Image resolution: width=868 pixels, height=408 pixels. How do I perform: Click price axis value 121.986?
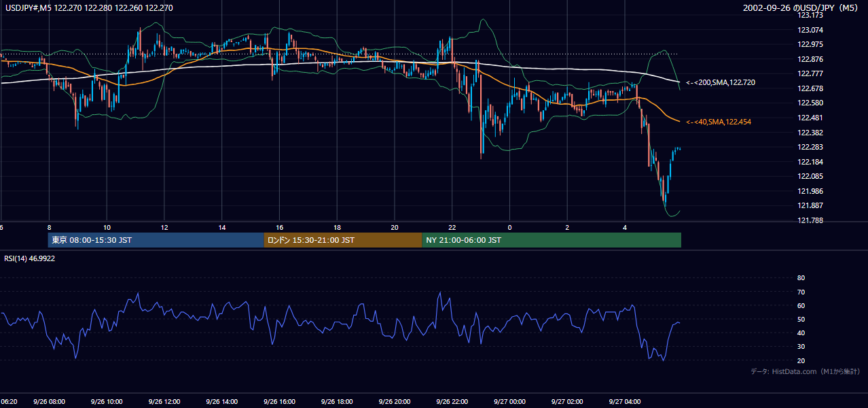click(x=810, y=191)
